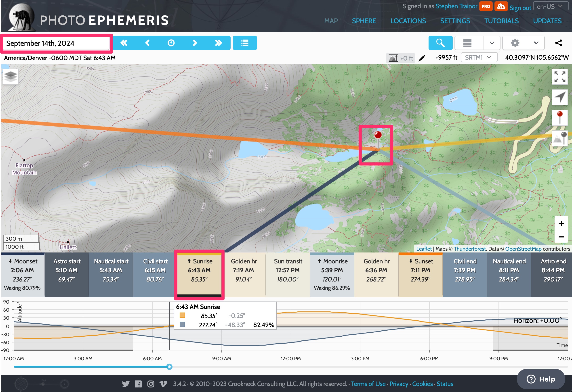Enter fullscreen map mode
This screenshot has width=572, height=392.
pos(559,77)
